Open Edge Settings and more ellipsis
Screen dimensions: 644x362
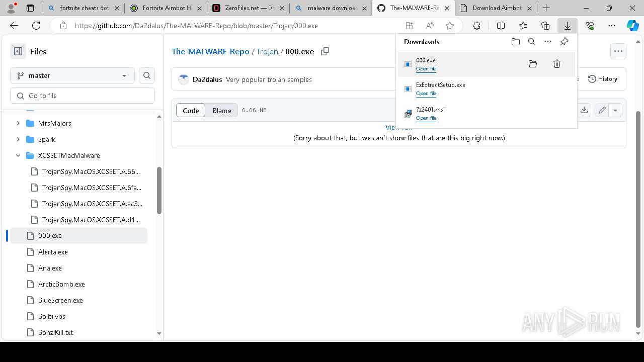612,26
